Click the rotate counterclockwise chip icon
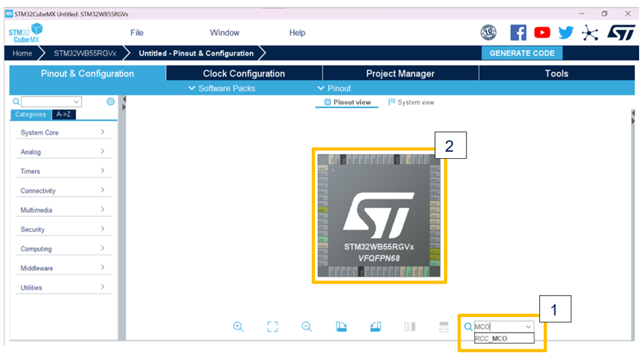Image resolution: width=644 pixels, height=356 pixels. [x=375, y=327]
